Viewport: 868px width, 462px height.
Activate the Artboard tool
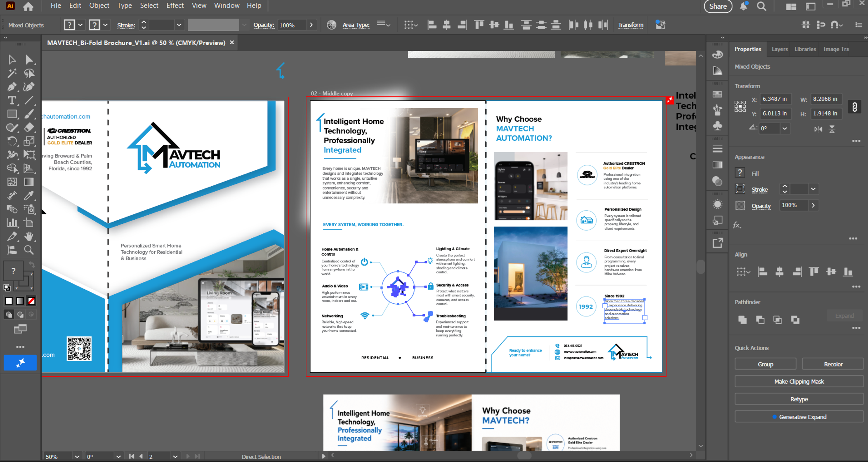29,223
